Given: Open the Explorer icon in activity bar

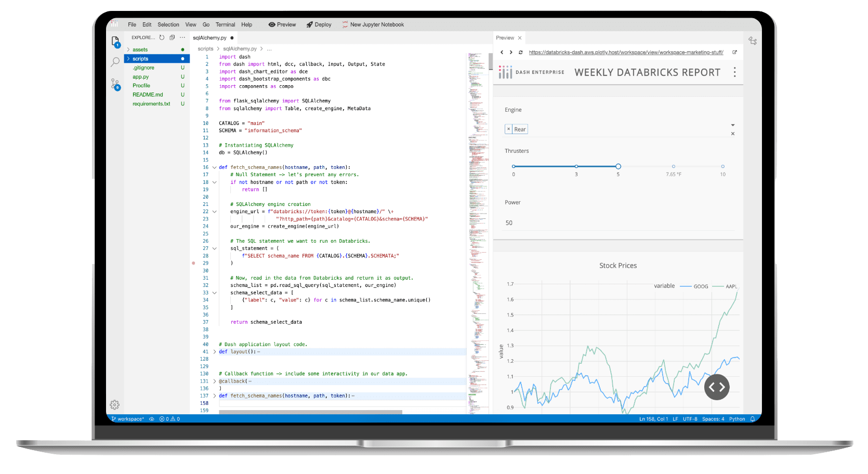Looking at the screenshot, I should (114, 41).
